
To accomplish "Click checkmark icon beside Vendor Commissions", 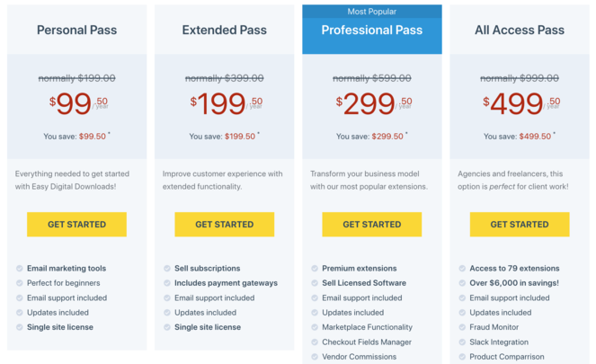I will (x=315, y=357).
